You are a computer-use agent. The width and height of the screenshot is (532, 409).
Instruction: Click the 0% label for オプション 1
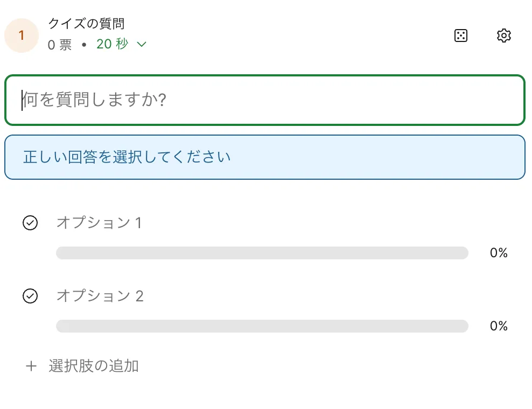coord(499,253)
